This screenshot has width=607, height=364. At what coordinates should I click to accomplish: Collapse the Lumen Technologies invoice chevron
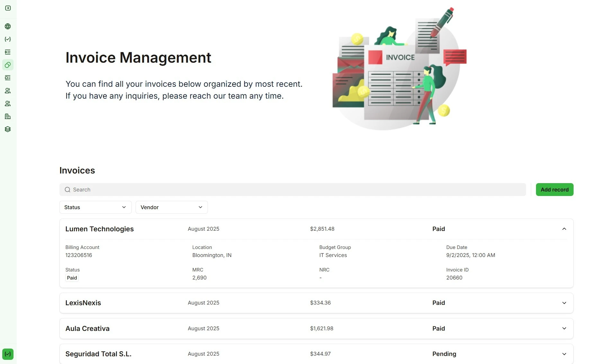[x=564, y=229]
